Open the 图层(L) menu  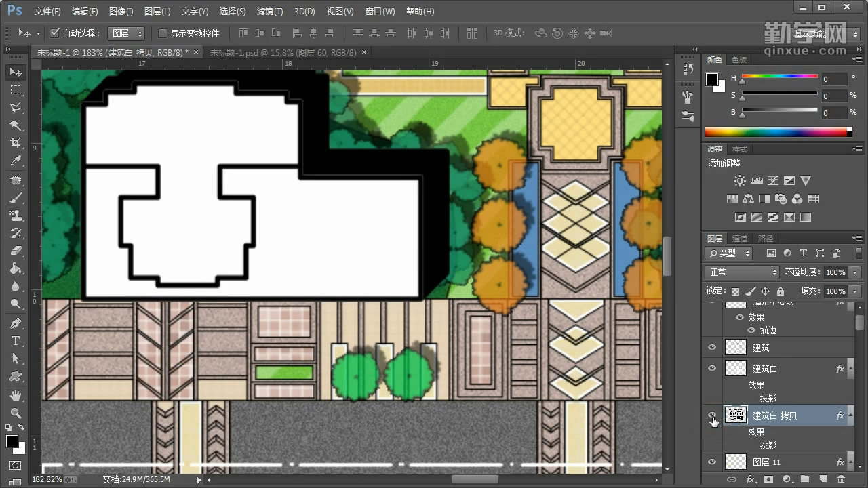tap(157, 12)
